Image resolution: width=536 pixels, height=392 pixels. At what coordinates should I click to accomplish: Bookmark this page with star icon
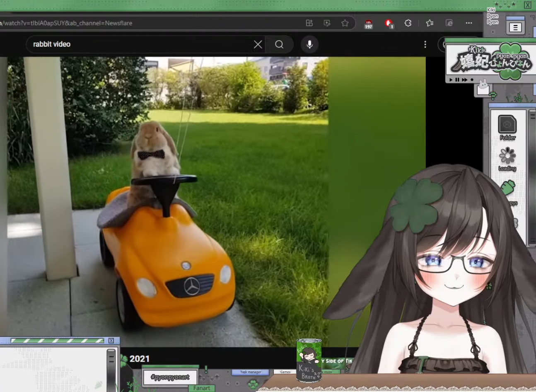coord(345,23)
